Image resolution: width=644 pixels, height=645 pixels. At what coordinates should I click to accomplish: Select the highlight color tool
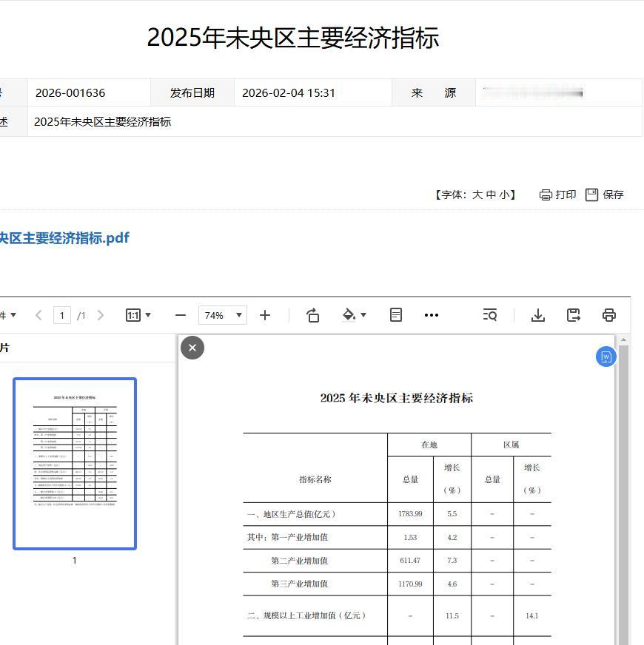click(349, 314)
